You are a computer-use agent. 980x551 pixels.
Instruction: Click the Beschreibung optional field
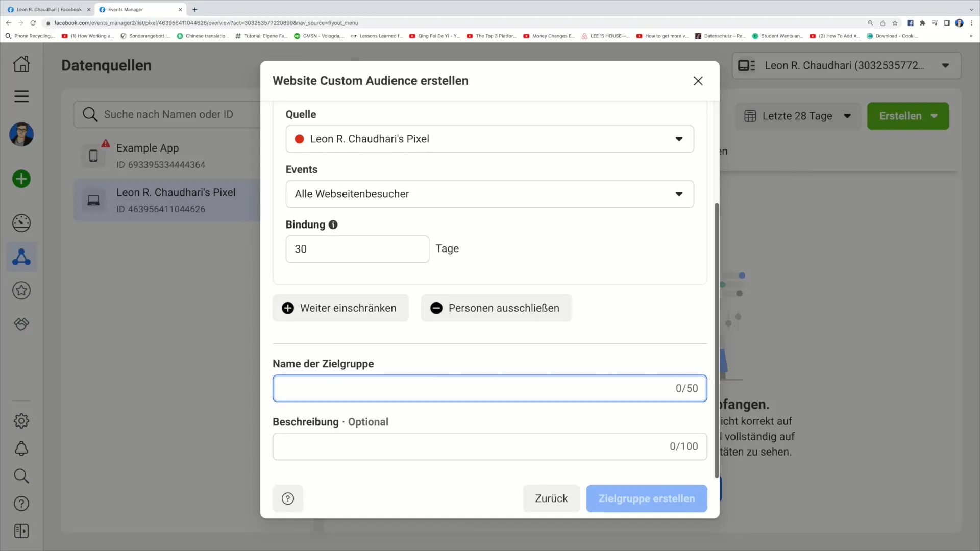coord(489,446)
